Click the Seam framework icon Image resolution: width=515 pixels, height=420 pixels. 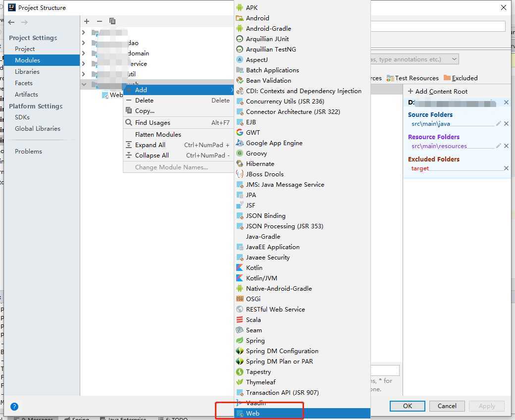click(240, 330)
